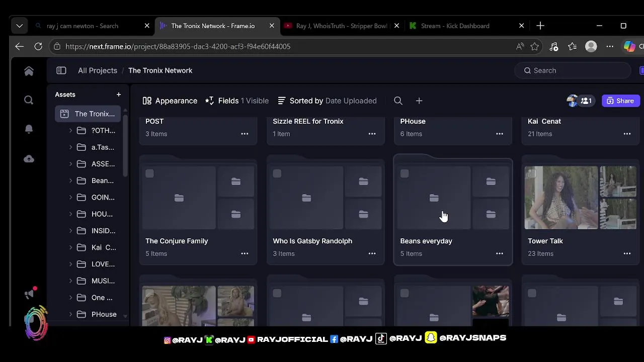Image resolution: width=644 pixels, height=362 pixels.
Task: Open the Kai Cenat folder title
Action: coord(544,121)
